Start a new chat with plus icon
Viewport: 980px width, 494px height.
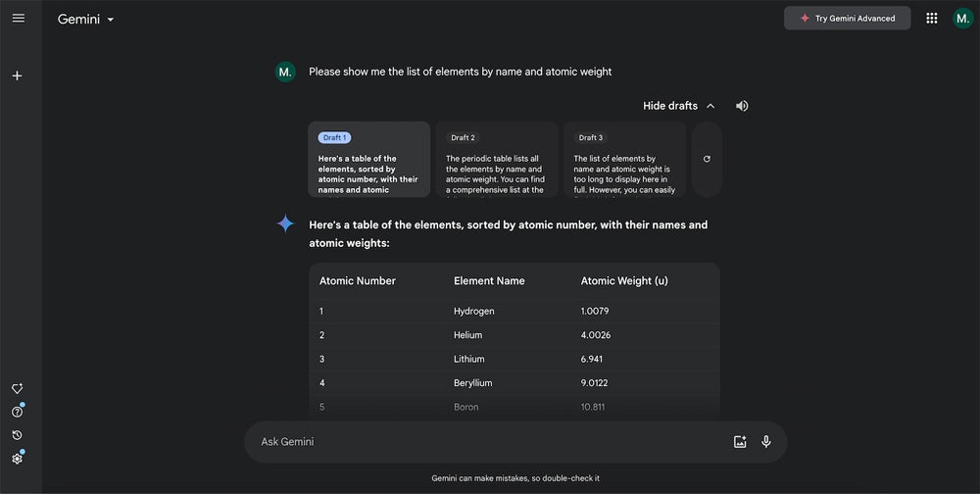click(17, 75)
